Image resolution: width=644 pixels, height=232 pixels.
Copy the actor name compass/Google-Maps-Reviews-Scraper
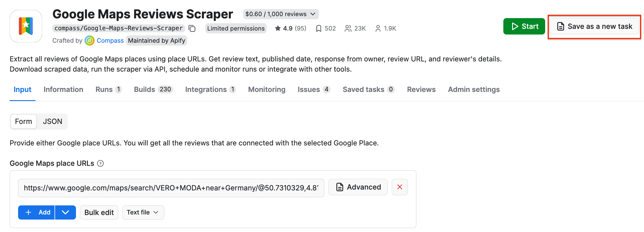pyautogui.click(x=192, y=28)
